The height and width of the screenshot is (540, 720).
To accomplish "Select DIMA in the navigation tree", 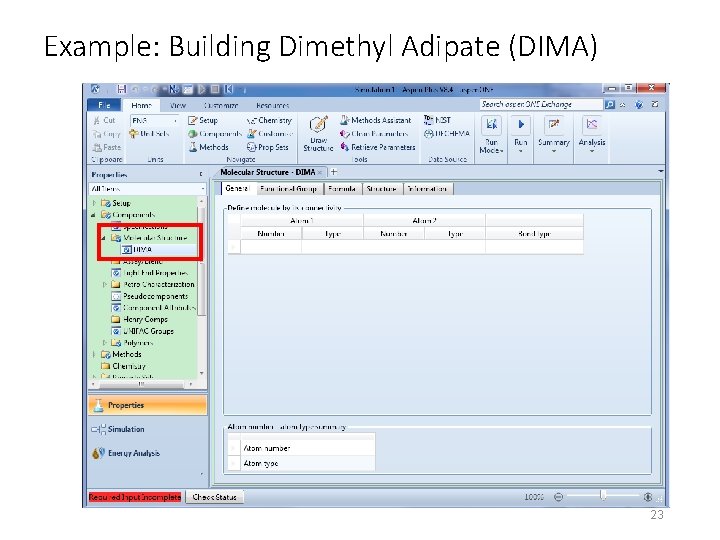I will 142,249.
